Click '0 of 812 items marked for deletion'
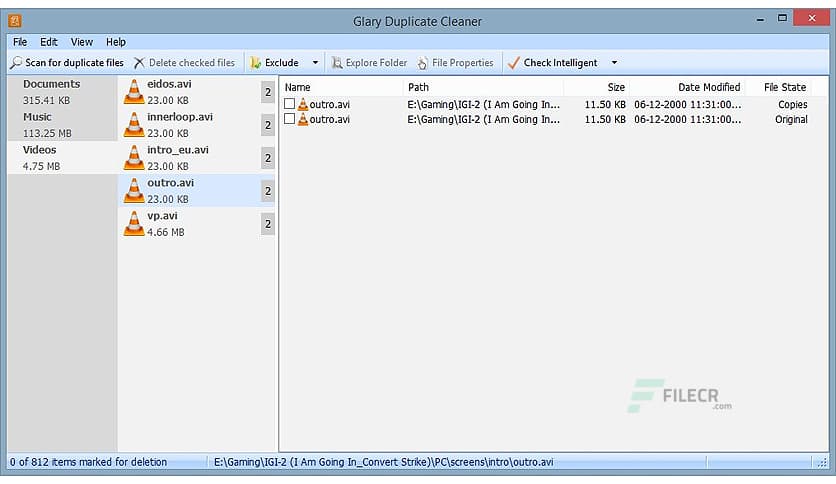This screenshot has height=484, width=836. [x=89, y=462]
